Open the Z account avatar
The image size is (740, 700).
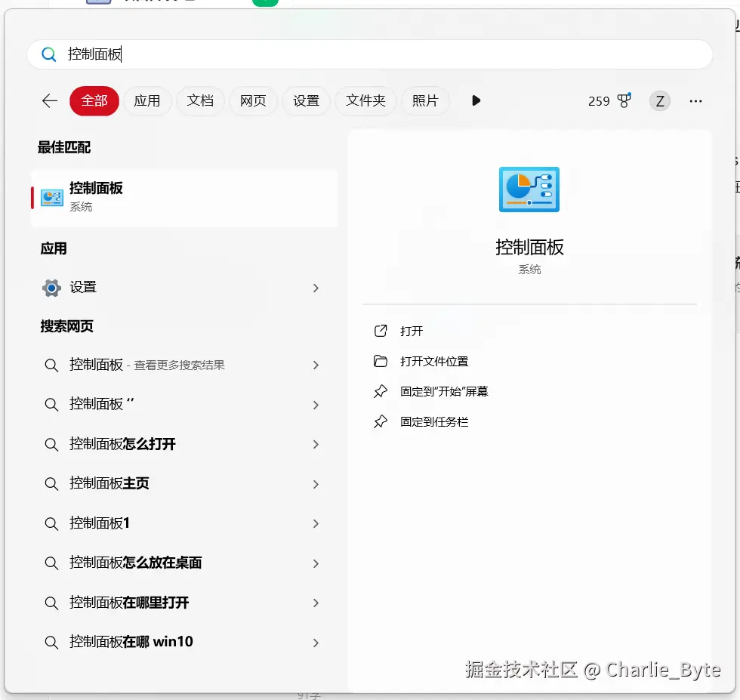pos(659,101)
